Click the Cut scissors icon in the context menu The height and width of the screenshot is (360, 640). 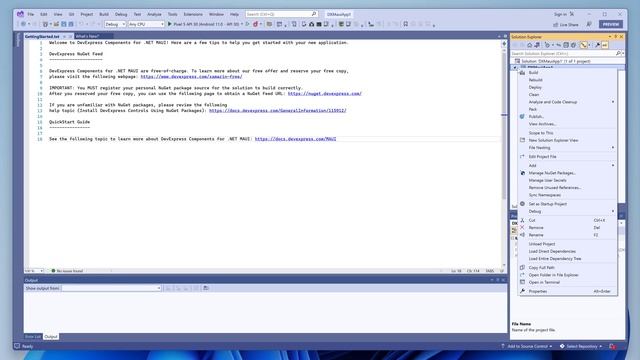[522, 220]
